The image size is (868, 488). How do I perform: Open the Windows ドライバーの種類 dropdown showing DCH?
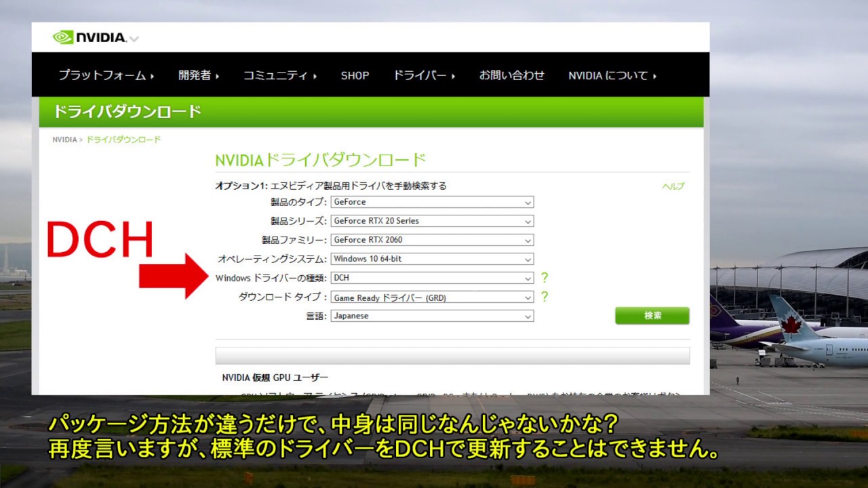click(x=432, y=278)
